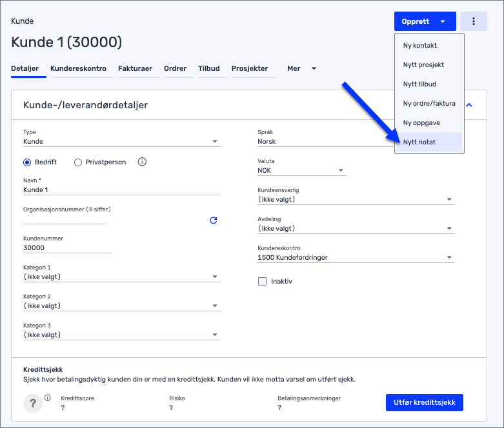
Task: Open the Kategori 3 dropdown
Action: pyautogui.click(x=122, y=335)
